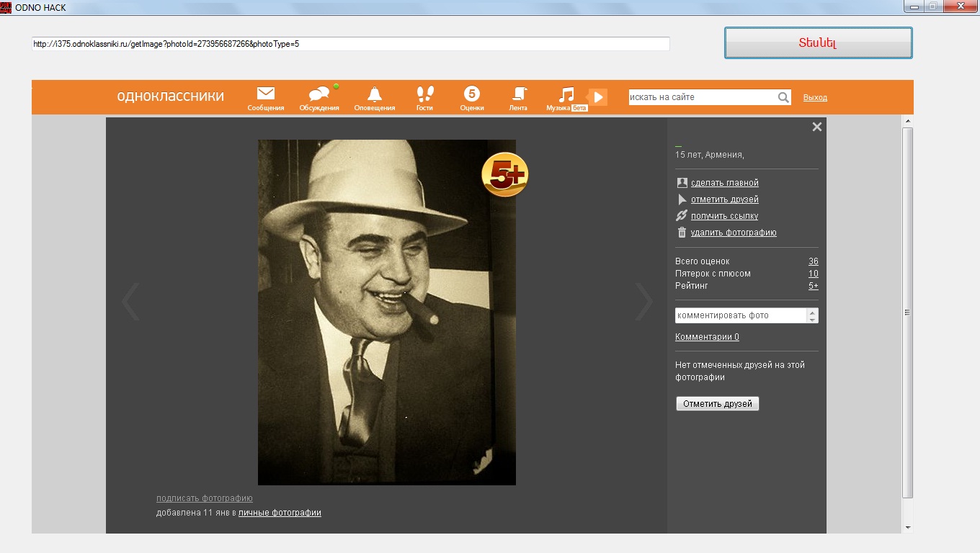980x553 pixels.
Task: Open the Музыка music note icon
Action: [x=567, y=94]
